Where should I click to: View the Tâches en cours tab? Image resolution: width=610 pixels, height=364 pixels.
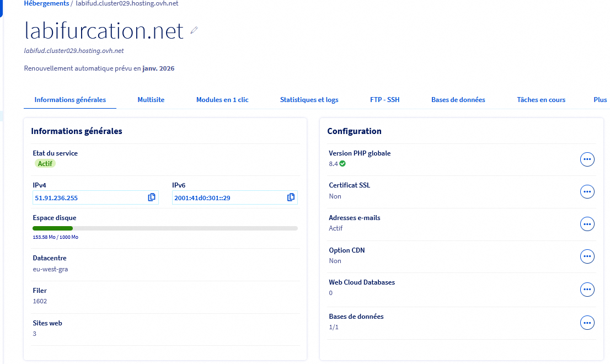[541, 100]
